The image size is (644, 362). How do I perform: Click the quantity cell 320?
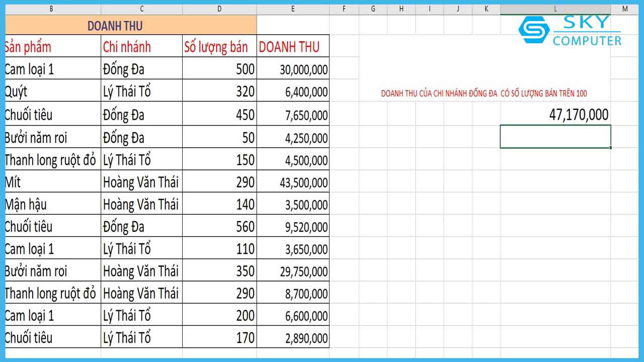click(x=219, y=91)
